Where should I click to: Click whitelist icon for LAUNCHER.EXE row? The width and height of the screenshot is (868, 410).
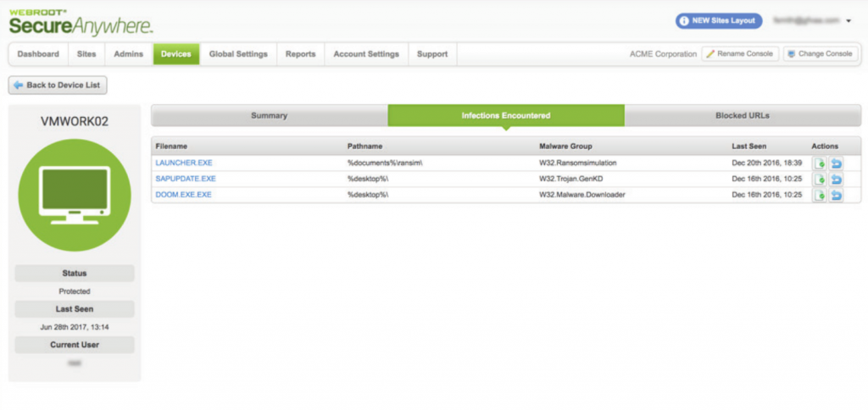820,163
